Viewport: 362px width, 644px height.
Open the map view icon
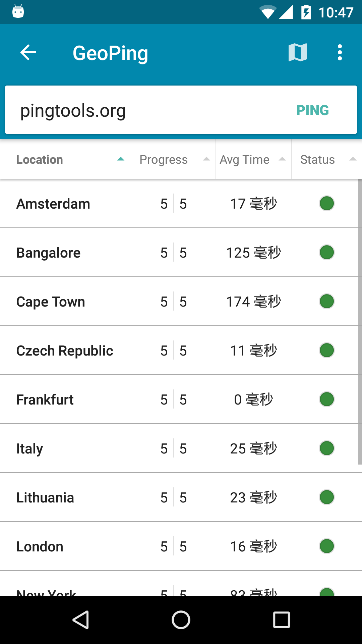point(298,53)
